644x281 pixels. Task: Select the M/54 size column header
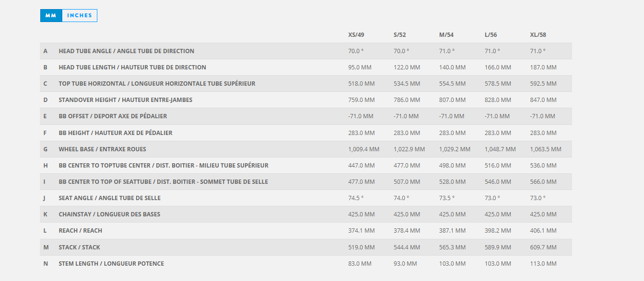point(446,35)
